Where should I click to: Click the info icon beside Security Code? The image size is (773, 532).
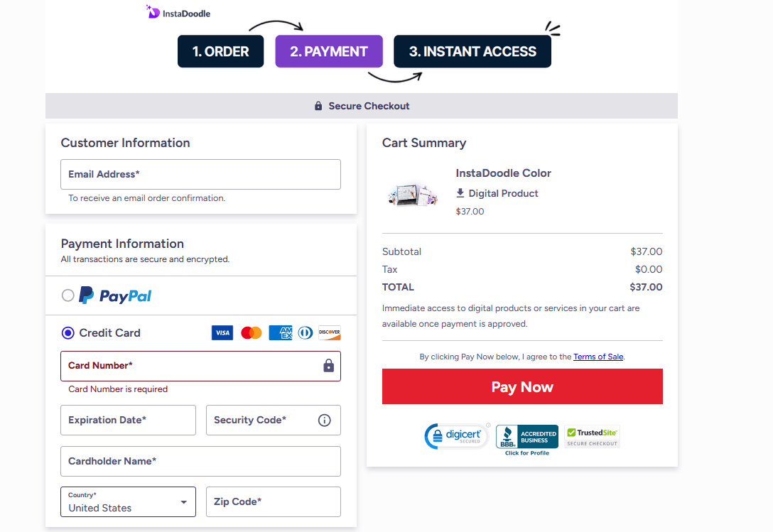(325, 420)
